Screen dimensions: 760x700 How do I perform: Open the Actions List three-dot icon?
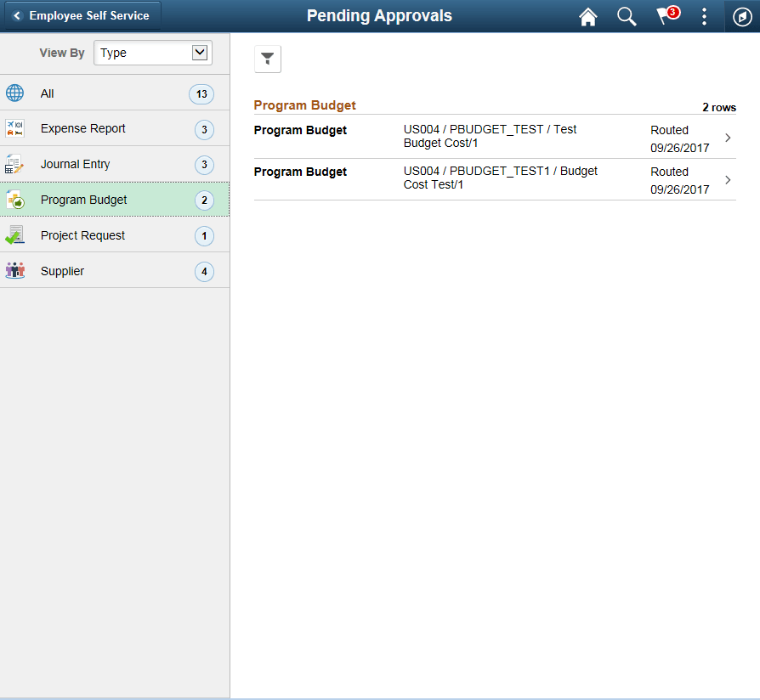coord(704,16)
